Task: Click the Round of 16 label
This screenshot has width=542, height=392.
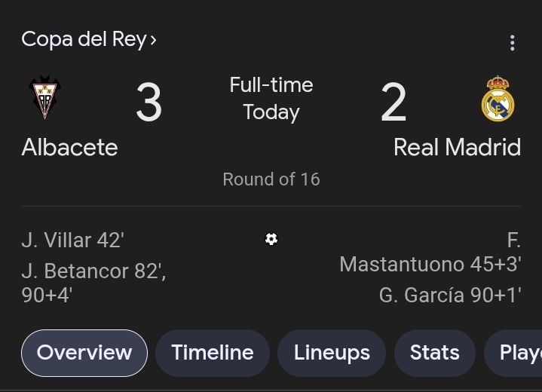Action: tap(271, 179)
